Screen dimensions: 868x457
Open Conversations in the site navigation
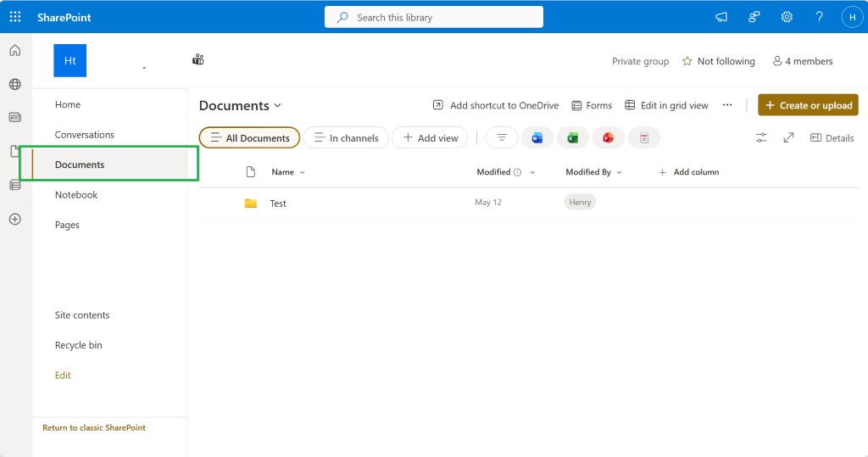pos(84,135)
